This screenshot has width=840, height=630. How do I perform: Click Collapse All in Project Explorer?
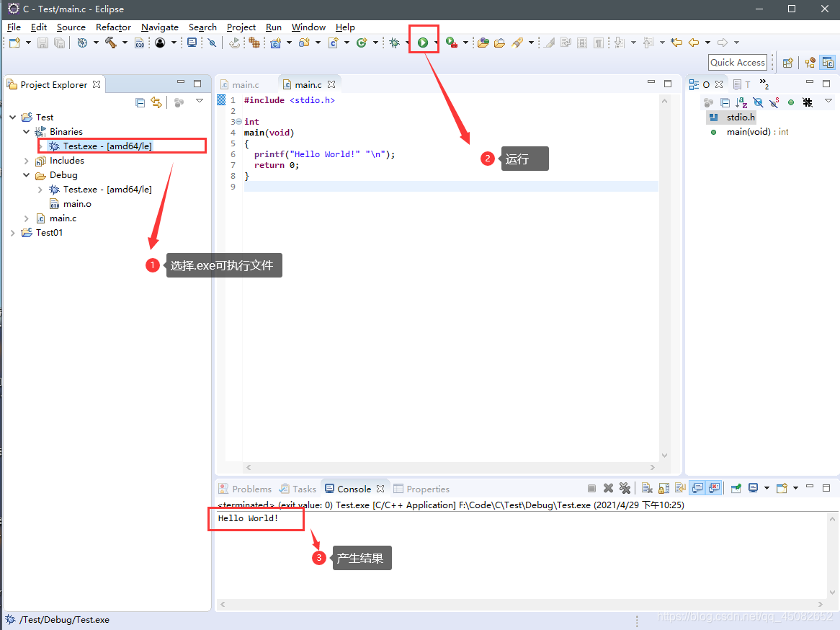[x=140, y=102]
